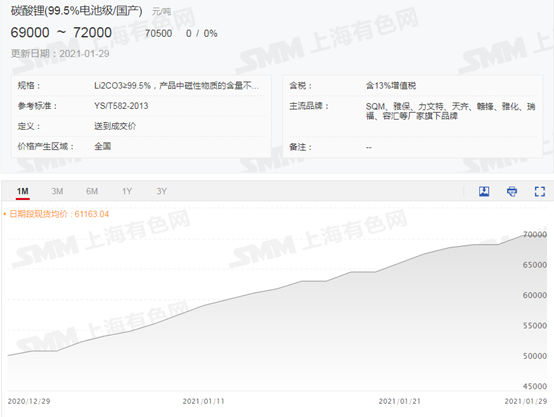Click the average price 70500
The width and height of the screenshot is (554, 417).
coord(158,34)
